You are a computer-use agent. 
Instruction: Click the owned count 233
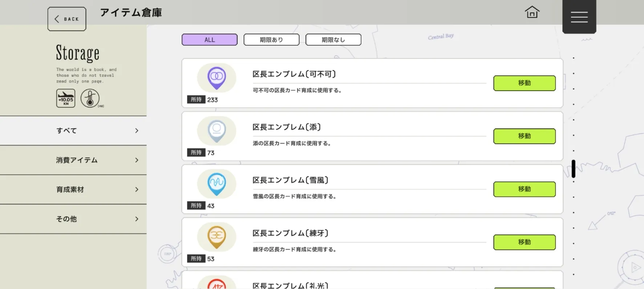[212, 100]
